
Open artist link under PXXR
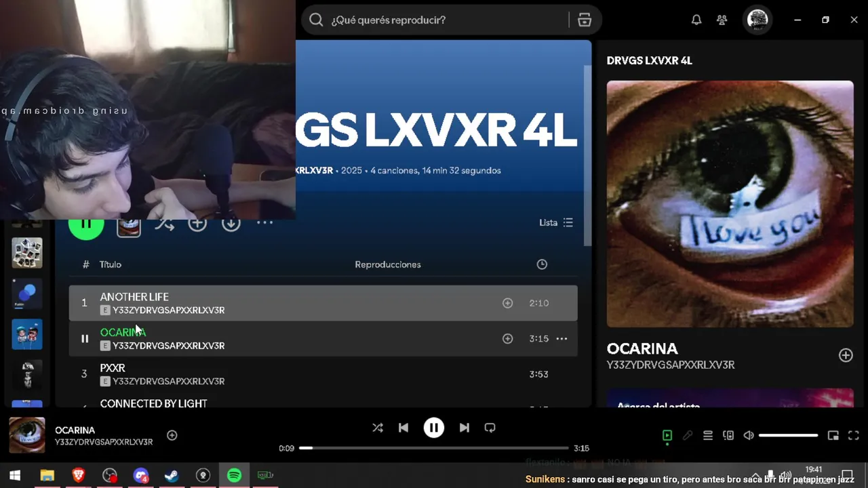tap(168, 381)
